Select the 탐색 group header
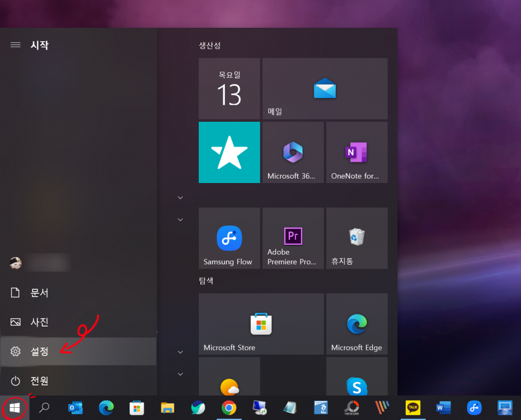Screen dimensions: 521x420 (206, 281)
